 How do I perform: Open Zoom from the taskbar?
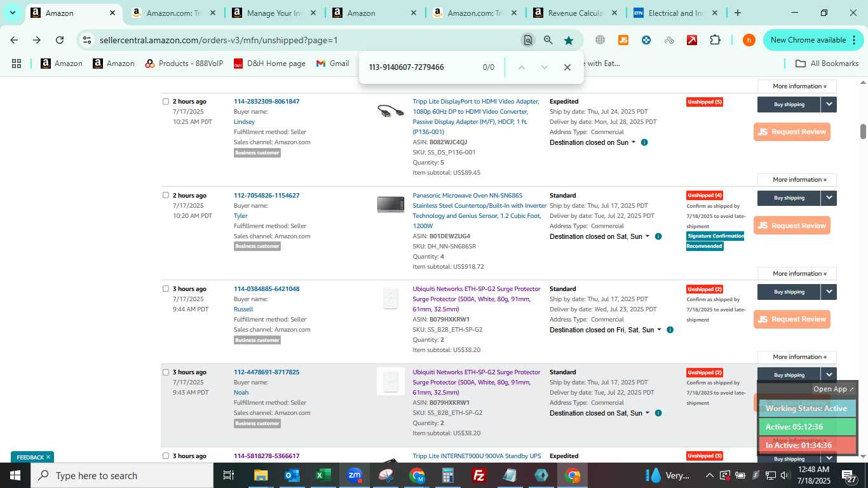[x=355, y=475]
